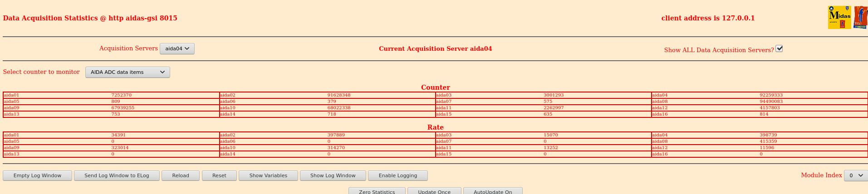Open the Module Index dropdown
This screenshot has height=194, width=868.
point(856,175)
